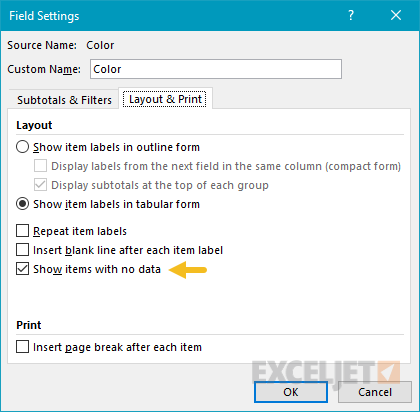Click the Cancel button
420x412 pixels.
click(x=375, y=392)
